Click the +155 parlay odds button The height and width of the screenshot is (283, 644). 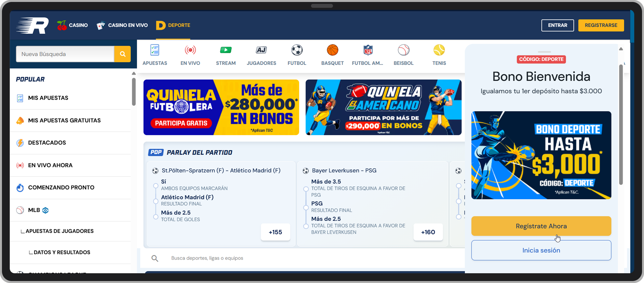click(275, 232)
